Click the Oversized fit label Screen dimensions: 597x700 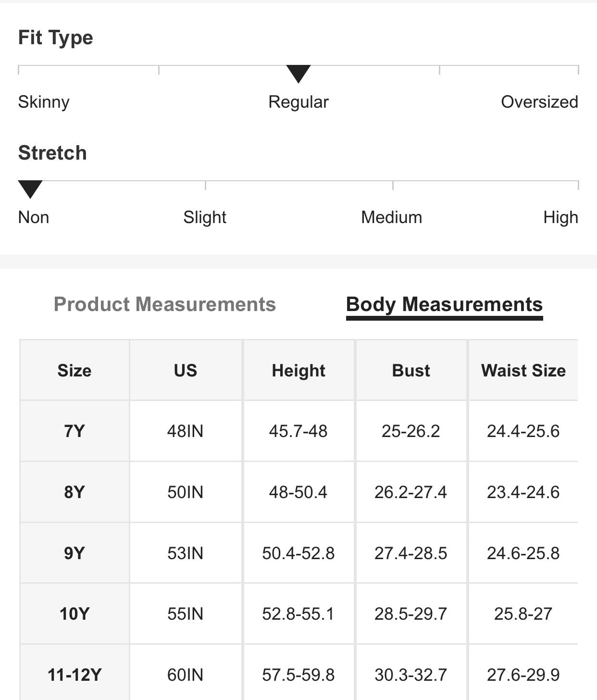click(539, 102)
